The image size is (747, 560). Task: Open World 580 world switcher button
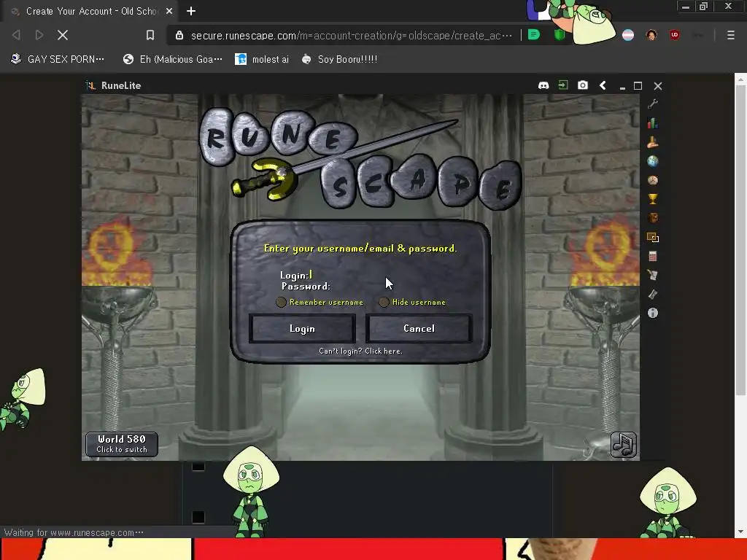coord(122,444)
